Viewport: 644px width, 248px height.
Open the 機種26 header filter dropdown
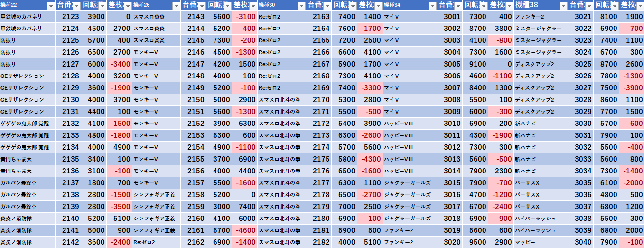pyautogui.click(x=176, y=6)
